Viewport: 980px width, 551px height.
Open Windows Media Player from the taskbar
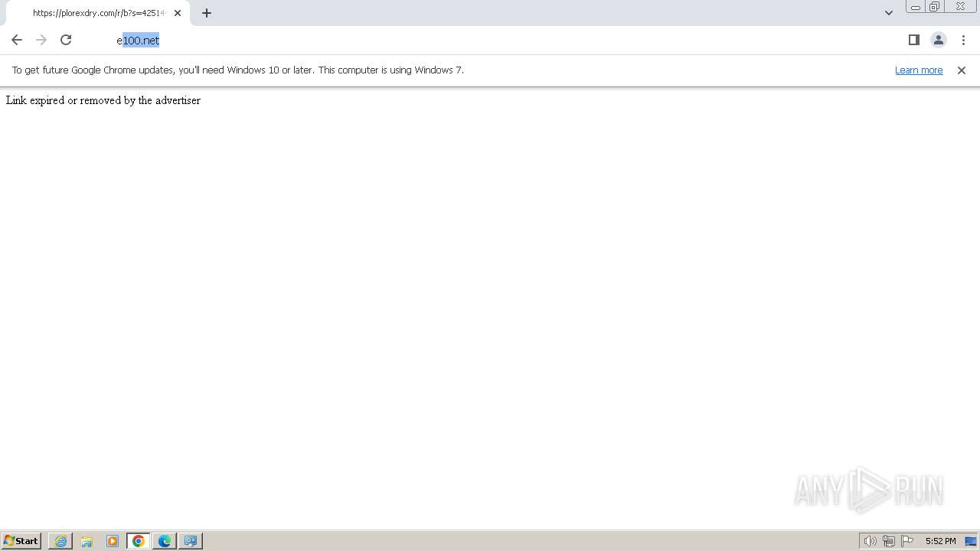[113, 541]
